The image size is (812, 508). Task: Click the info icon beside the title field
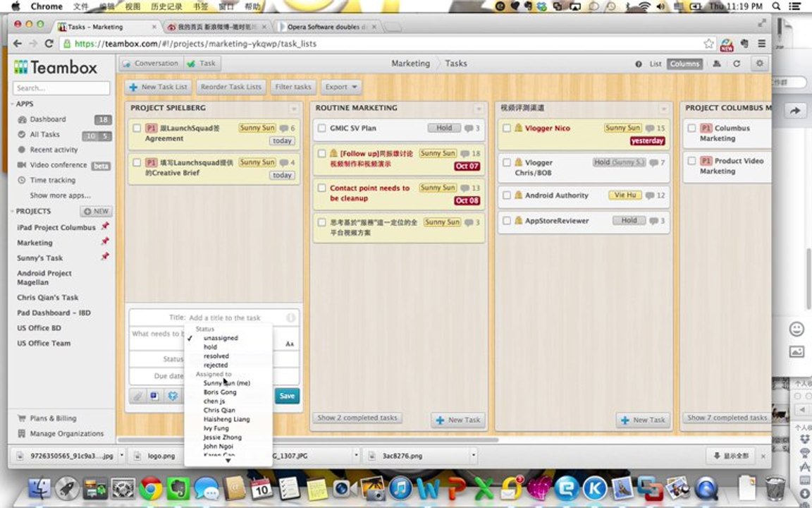point(290,317)
